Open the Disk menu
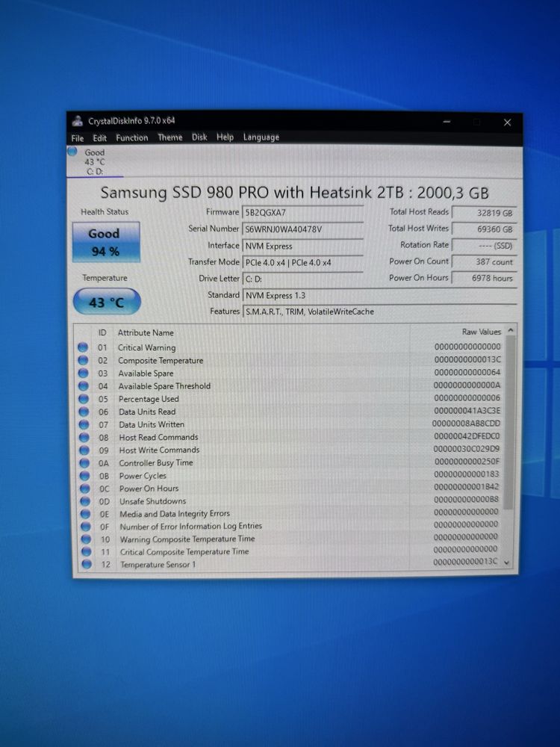Image resolution: width=560 pixels, height=747 pixels. click(199, 137)
